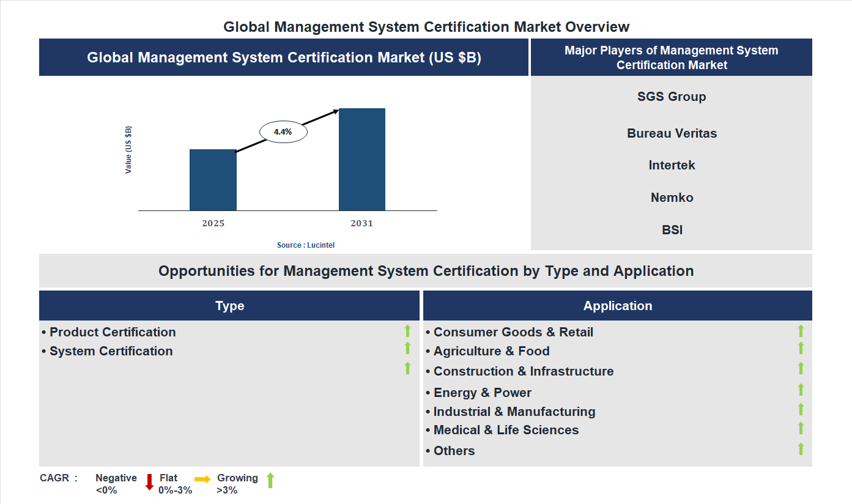Expand the Type opportunities section
Viewport: 852px width, 504px height.
pos(229,305)
